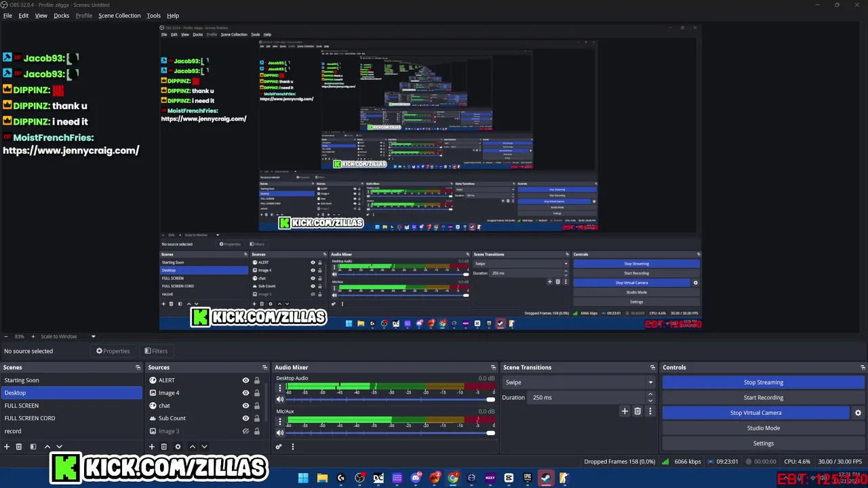Screen dimensions: 868x488
Task: Pop out Controls dock icon
Action: pos(863,367)
